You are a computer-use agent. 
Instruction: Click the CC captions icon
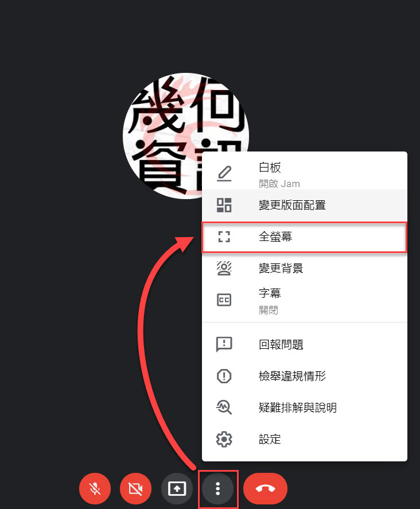click(x=224, y=300)
